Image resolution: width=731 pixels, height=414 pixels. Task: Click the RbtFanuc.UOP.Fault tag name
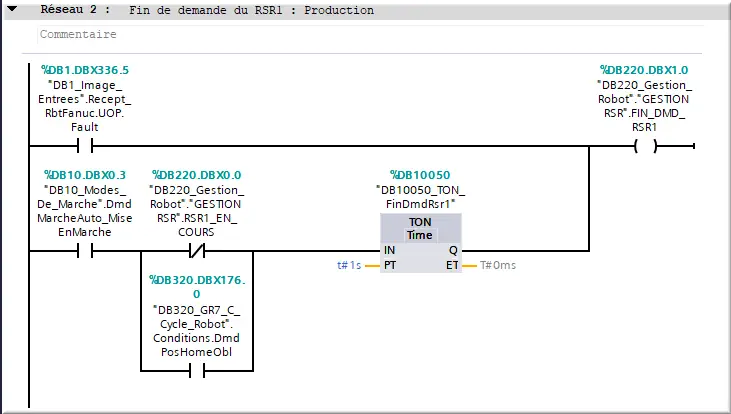click(x=85, y=106)
